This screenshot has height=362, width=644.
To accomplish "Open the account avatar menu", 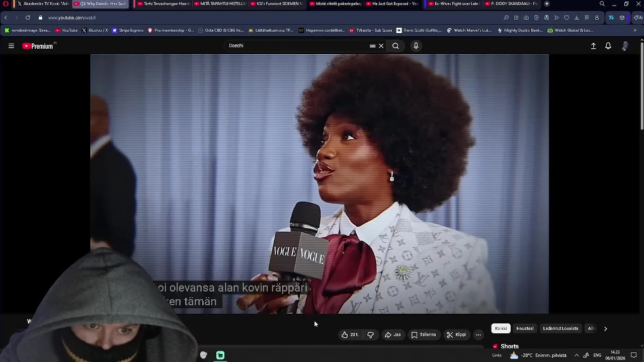I will [625, 46].
